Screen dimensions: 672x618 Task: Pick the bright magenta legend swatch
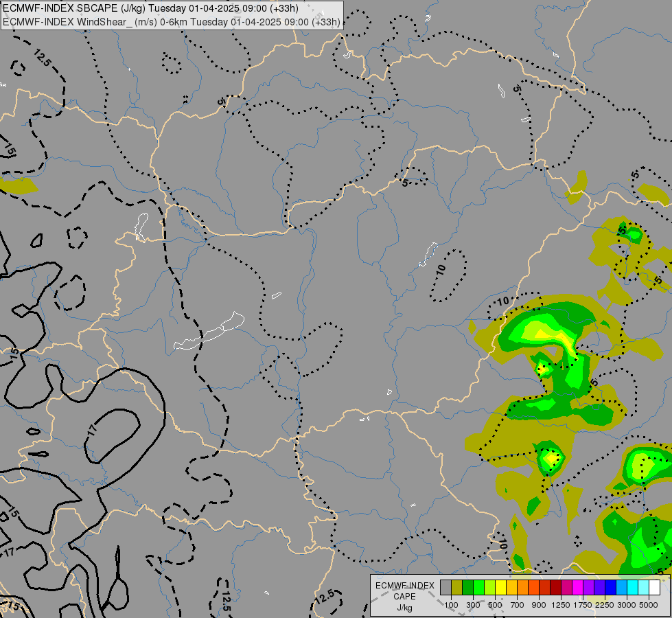tap(577, 588)
